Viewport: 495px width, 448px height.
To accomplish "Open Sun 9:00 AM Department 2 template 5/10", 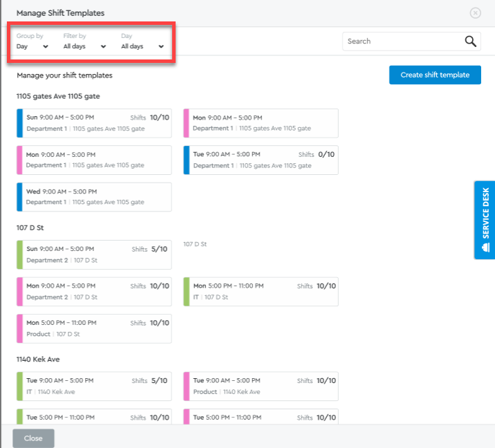I will (94, 255).
